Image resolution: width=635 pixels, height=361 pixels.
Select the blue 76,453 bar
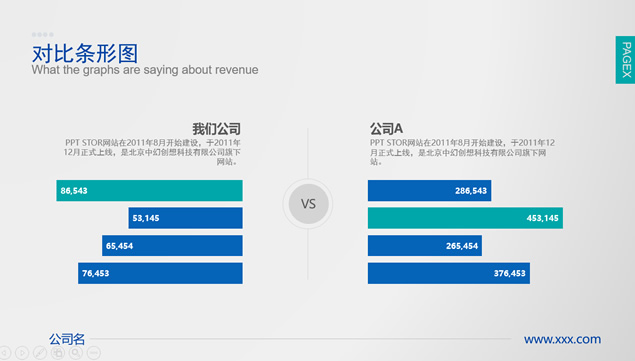pos(160,273)
